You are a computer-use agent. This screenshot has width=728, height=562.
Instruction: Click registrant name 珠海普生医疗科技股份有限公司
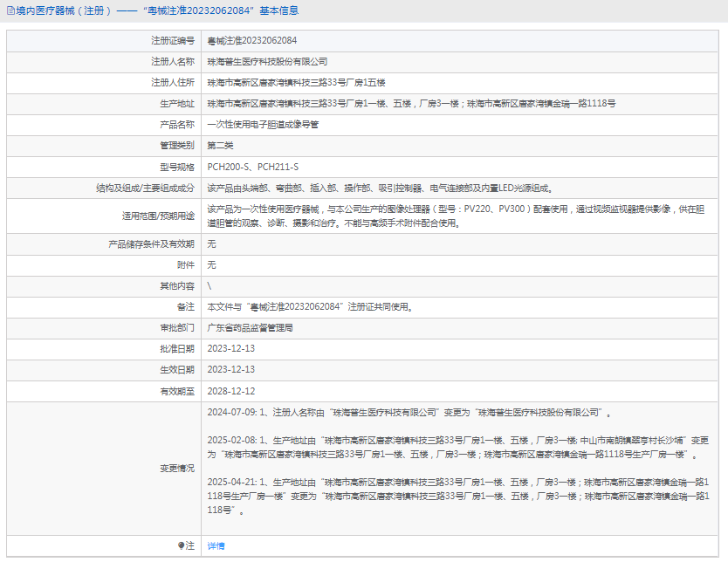tap(267, 62)
